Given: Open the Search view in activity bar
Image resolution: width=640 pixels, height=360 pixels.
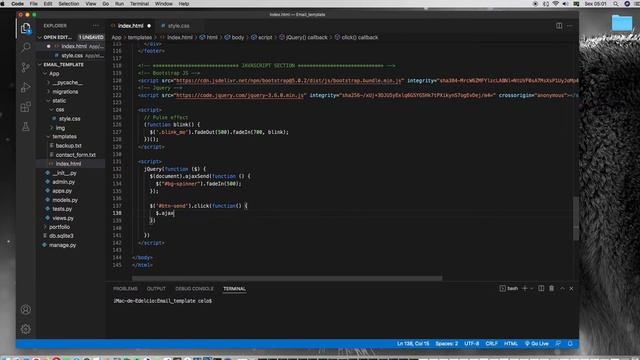Looking at the screenshot, I should click(26, 47).
